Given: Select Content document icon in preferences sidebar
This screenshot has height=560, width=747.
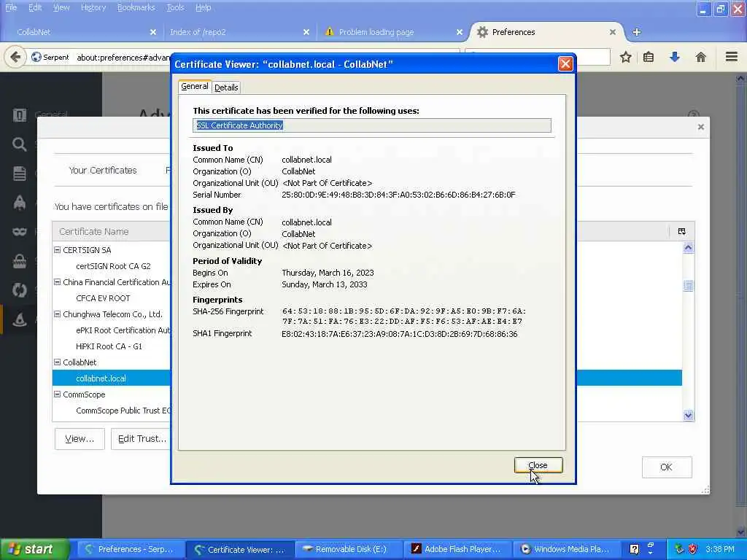Looking at the screenshot, I should click(x=20, y=174).
